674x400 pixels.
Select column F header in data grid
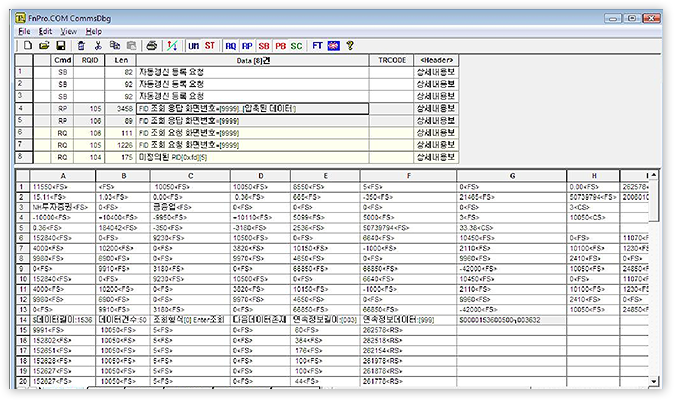(408, 176)
